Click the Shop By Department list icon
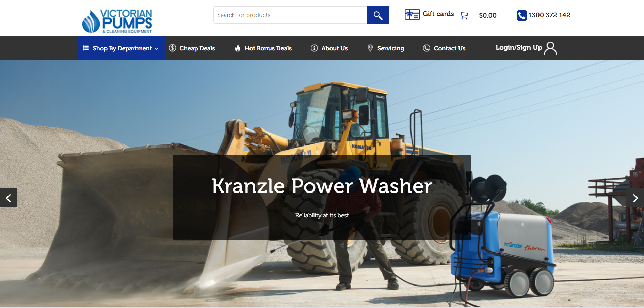The image size is (644, 308). point(86,48)
